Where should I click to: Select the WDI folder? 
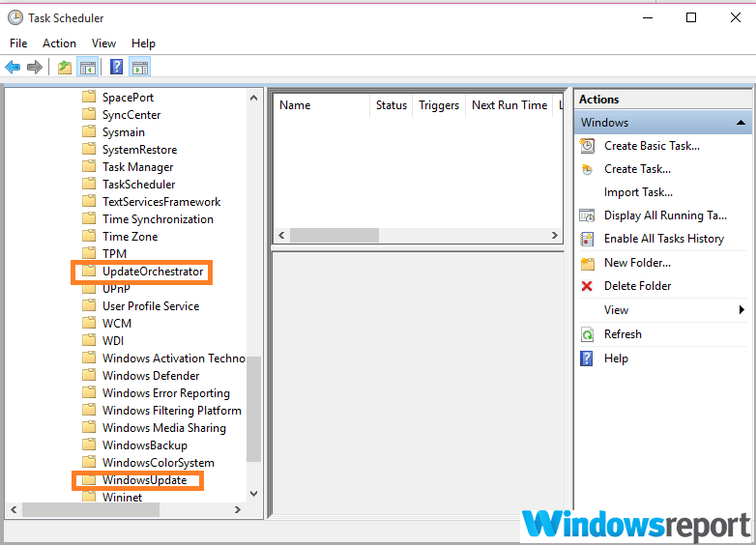pos(113,341)
